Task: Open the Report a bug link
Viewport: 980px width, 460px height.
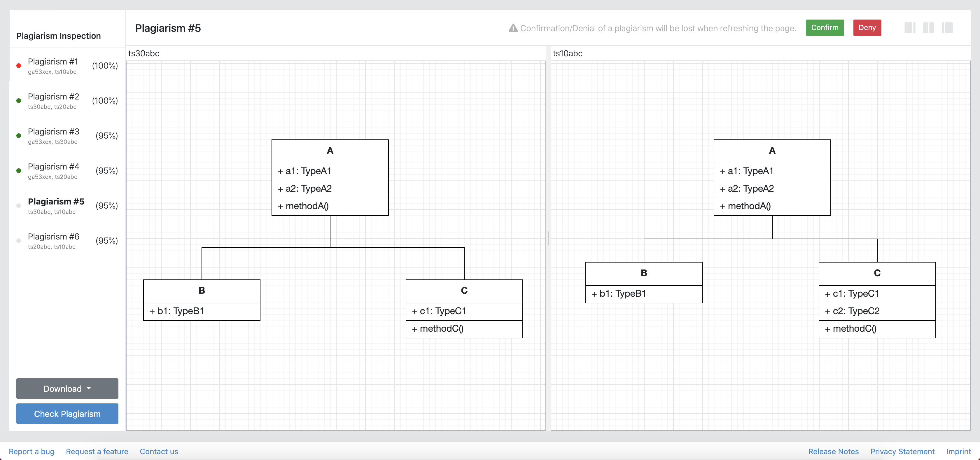Action: 31,451
